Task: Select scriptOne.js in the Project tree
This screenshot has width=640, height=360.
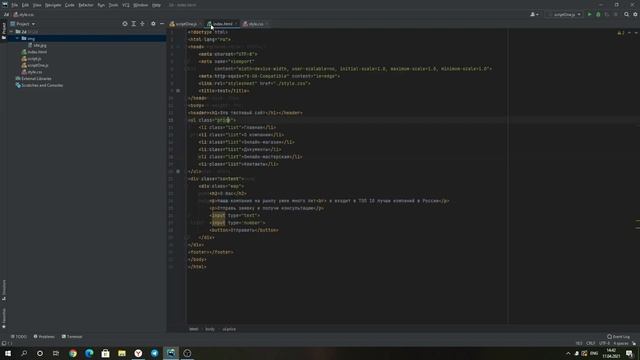Action: click(x=35, y=65)
